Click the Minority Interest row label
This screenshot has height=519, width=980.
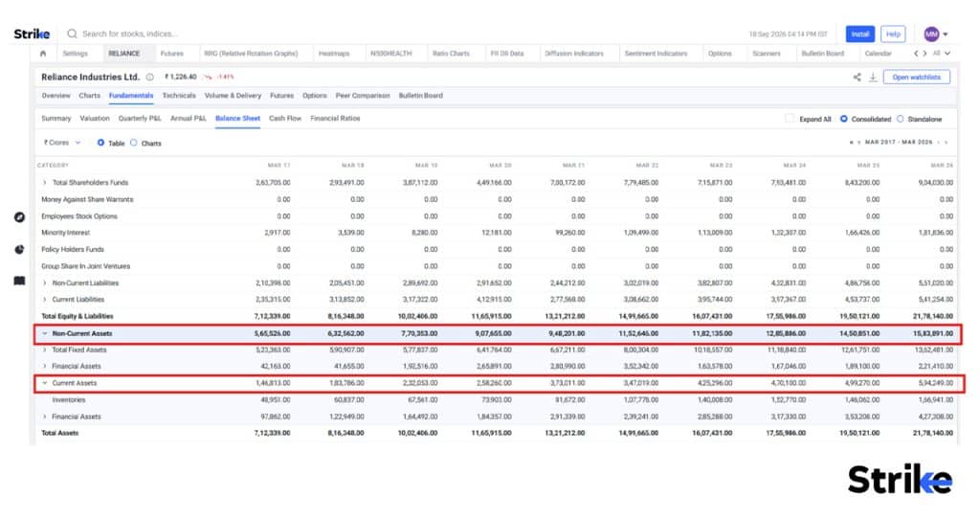pyautogui.click(x=66, y=233)
